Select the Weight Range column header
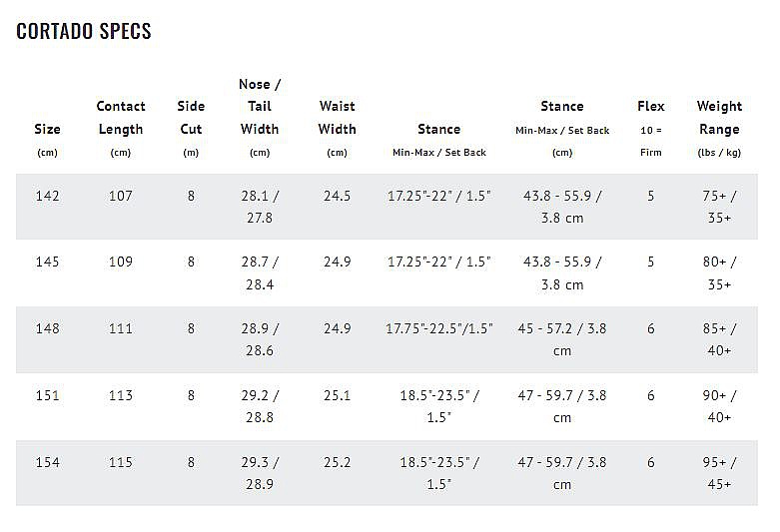Image resolution: width=780 pixels, height=532 pixels. point(719,118)
